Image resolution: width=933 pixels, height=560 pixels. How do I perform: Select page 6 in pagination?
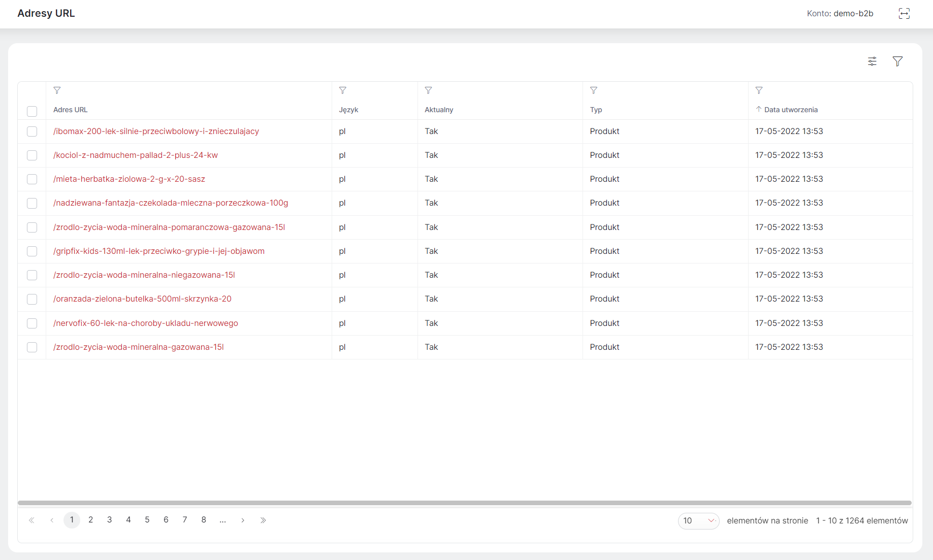[166, 520]
